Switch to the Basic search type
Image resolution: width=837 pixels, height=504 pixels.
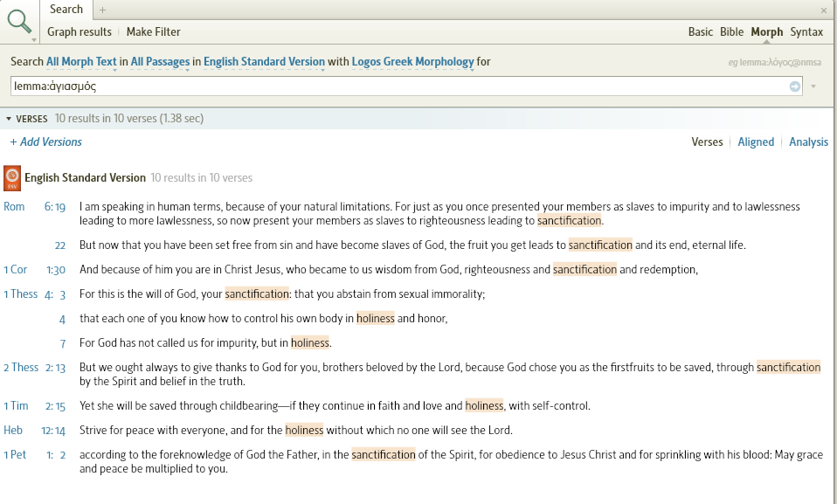701,32
